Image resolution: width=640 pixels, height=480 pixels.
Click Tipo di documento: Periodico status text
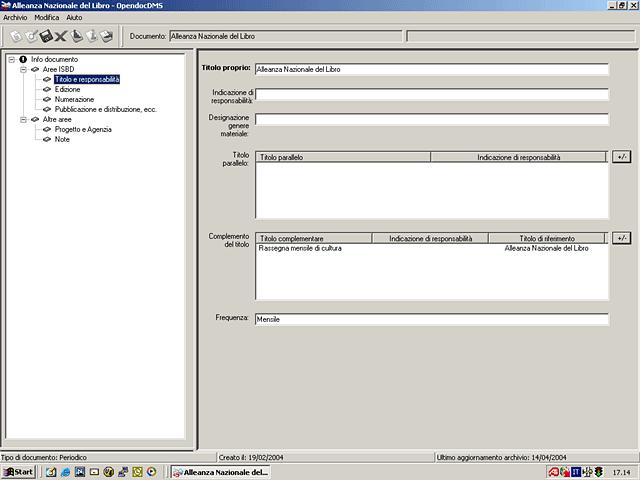pos(44,458)
